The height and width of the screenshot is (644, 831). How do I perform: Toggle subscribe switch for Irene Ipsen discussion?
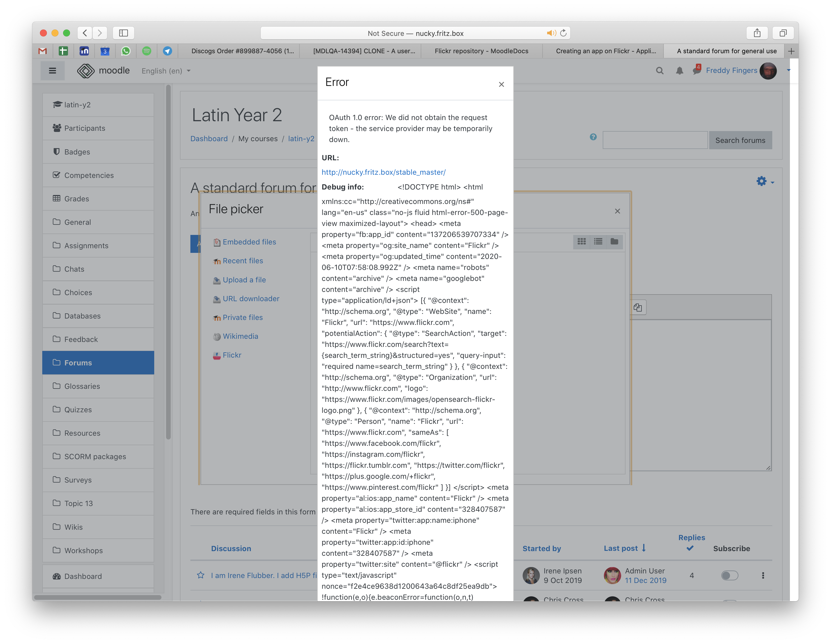(x=729, y=575)
